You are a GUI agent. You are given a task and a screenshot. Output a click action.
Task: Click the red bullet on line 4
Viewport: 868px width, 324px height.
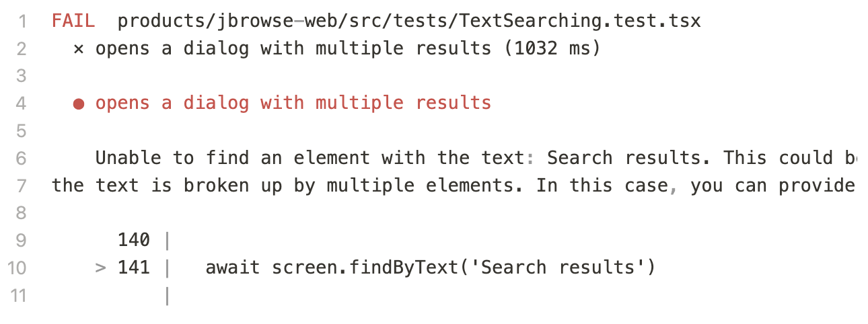click(x=79, y=104)
